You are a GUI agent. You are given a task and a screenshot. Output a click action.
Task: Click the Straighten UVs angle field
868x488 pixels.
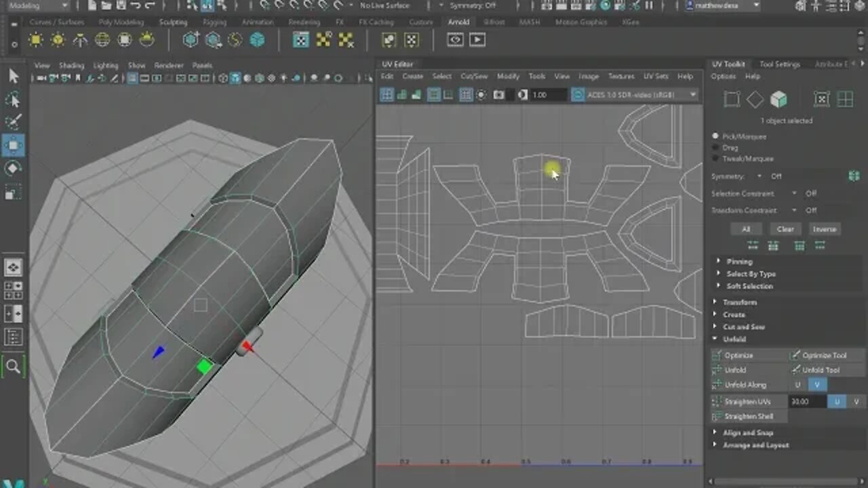pyautogui.click(x=807, y=402)
